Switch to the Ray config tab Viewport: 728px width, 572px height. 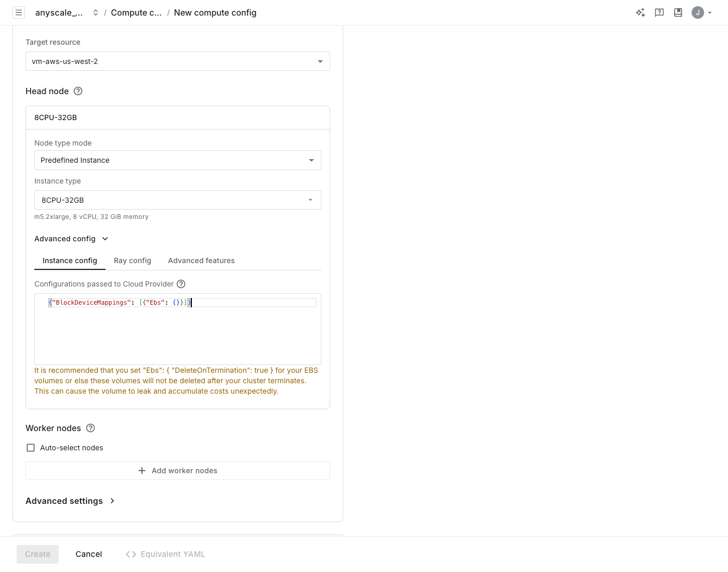pos(133,261)
